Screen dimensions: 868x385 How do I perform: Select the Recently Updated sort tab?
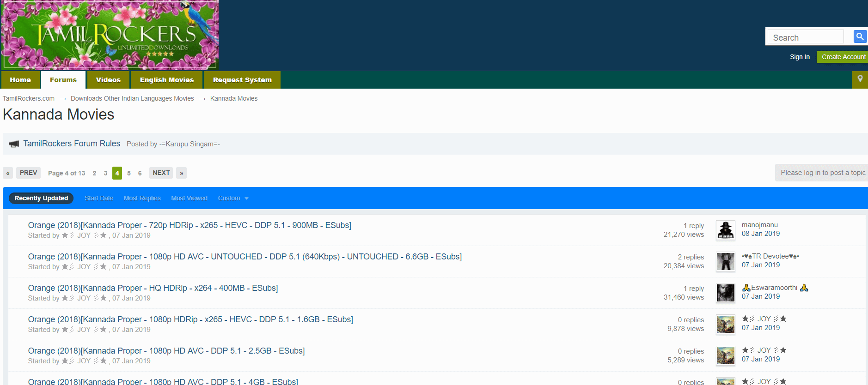(41, 198)
